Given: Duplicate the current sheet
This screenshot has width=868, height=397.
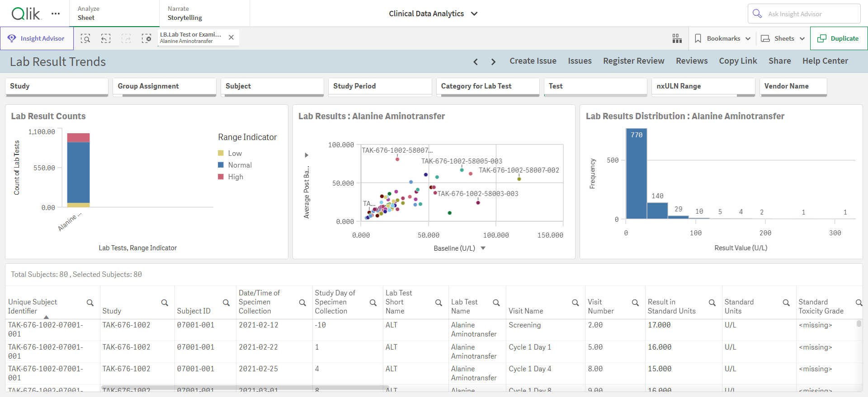Looking at the screenshot, I should pos(839,38).
